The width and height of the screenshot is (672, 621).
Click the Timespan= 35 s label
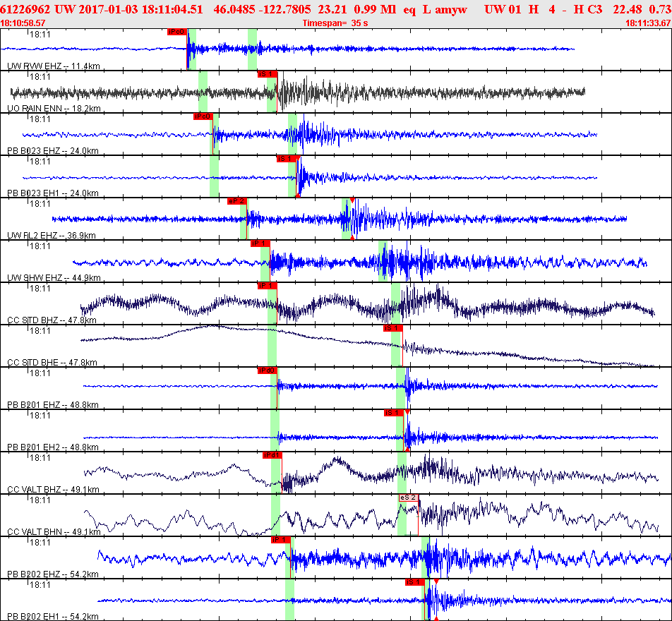pyautogui.click(x=335, y=23)
